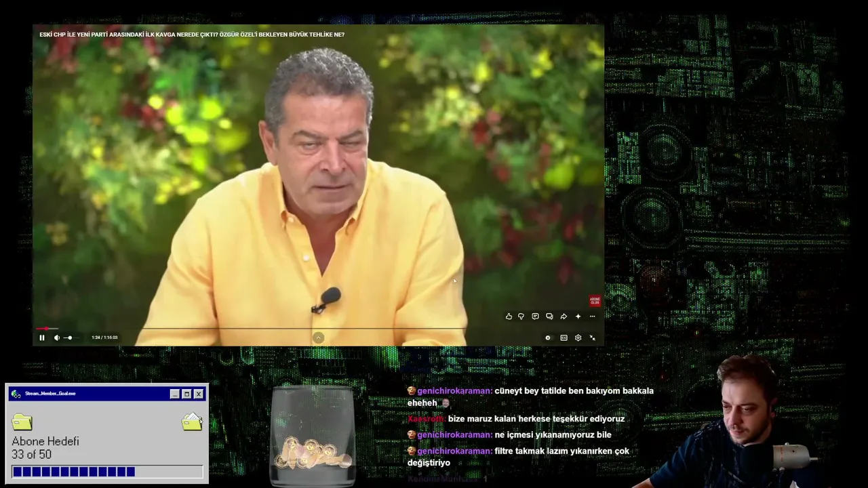868x488 pixels.
Task: Click chat text 'bize maruz kalan herkese teşekkür ediyoruz'
Action: [536, 419]
